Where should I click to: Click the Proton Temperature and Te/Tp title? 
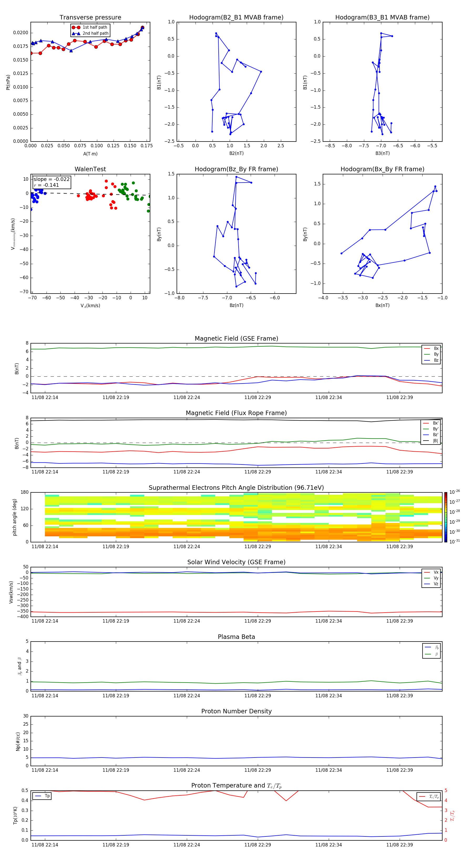(236, 786)
